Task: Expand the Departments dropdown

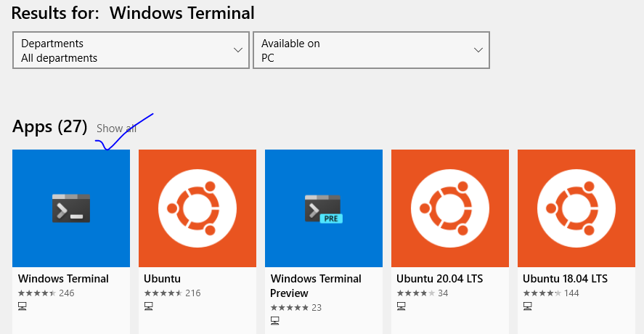Action: (131, 50)
